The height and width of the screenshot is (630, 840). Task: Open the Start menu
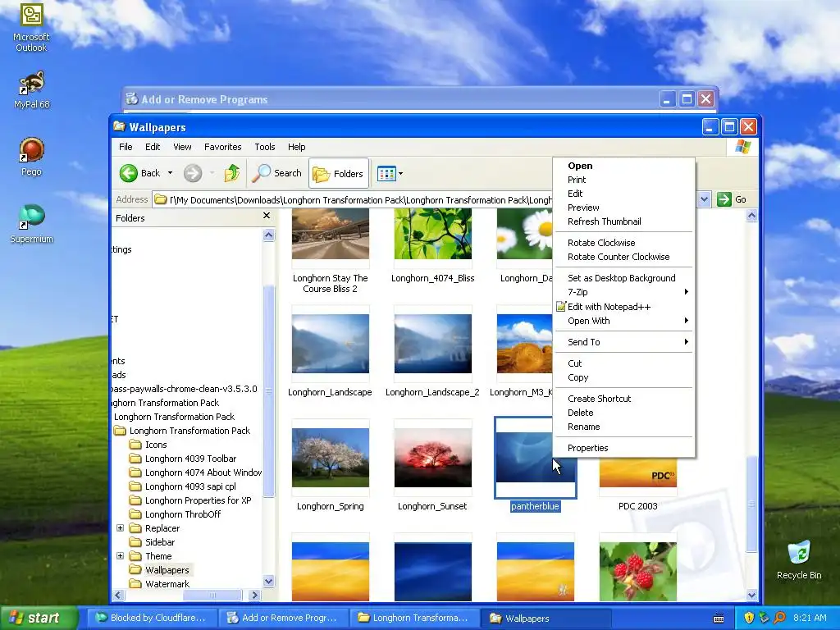[x=39, y=618]
